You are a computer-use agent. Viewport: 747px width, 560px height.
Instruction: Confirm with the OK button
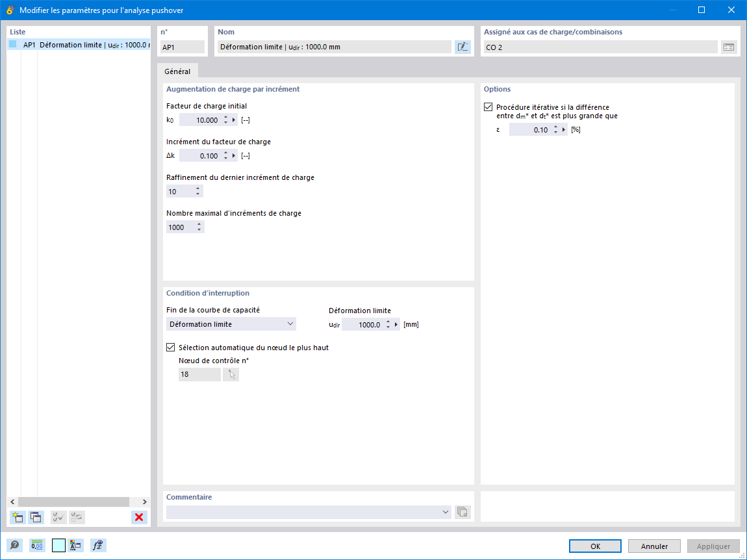595,546
